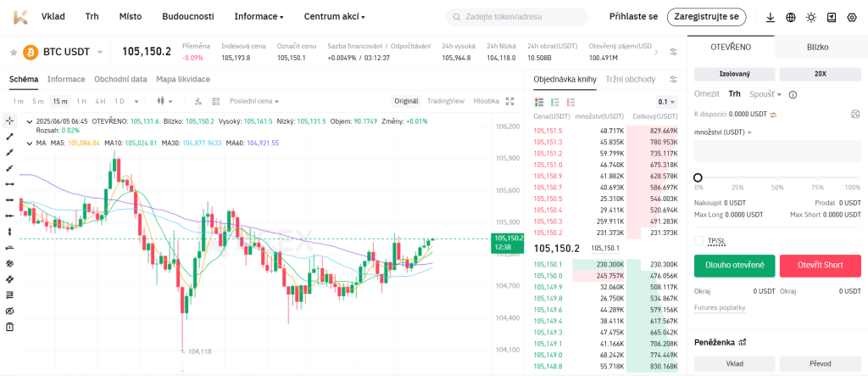Add BTC USDT to favorites with the star
Viewport: 868px width, 376px height.
tap(13, 52)
